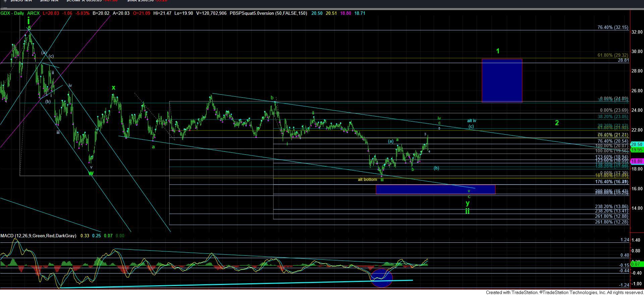Click the green 19.95 price marker on axis

point(637,150)
